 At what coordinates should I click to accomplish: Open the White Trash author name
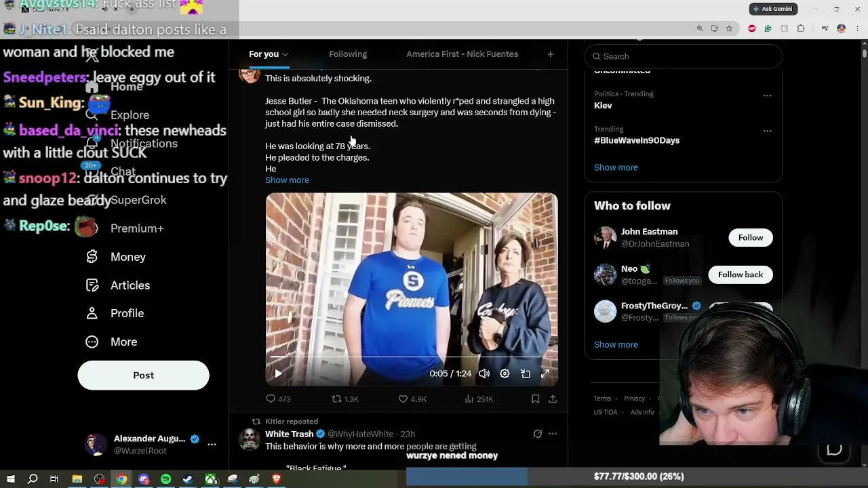(290, 434)
